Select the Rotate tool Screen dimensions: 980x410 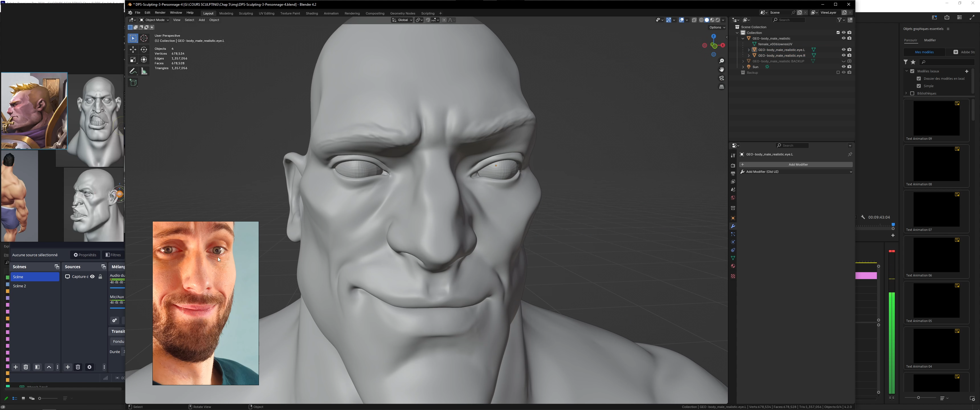coord(144,50)
